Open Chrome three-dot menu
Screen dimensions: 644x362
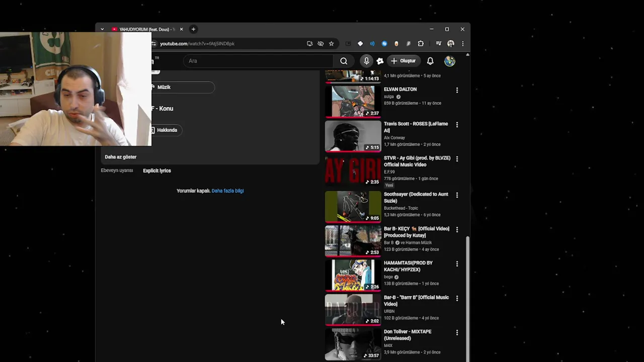[462, 44]
